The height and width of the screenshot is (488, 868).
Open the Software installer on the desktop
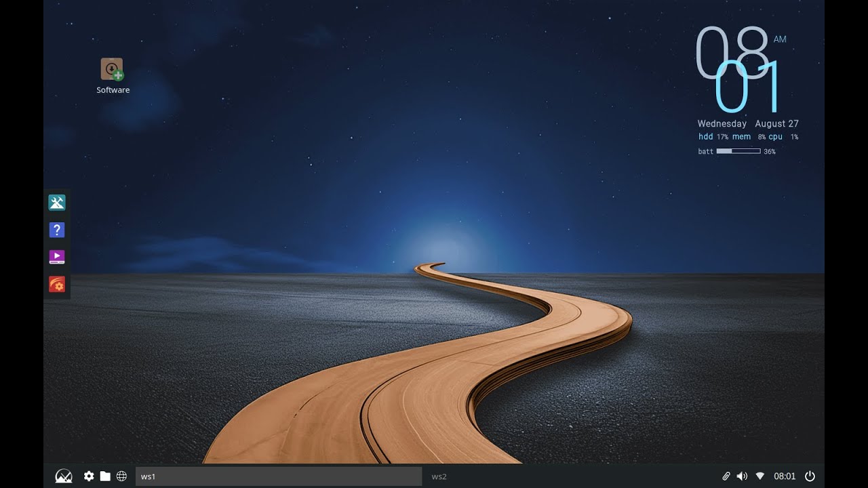[x=112, y=70]
